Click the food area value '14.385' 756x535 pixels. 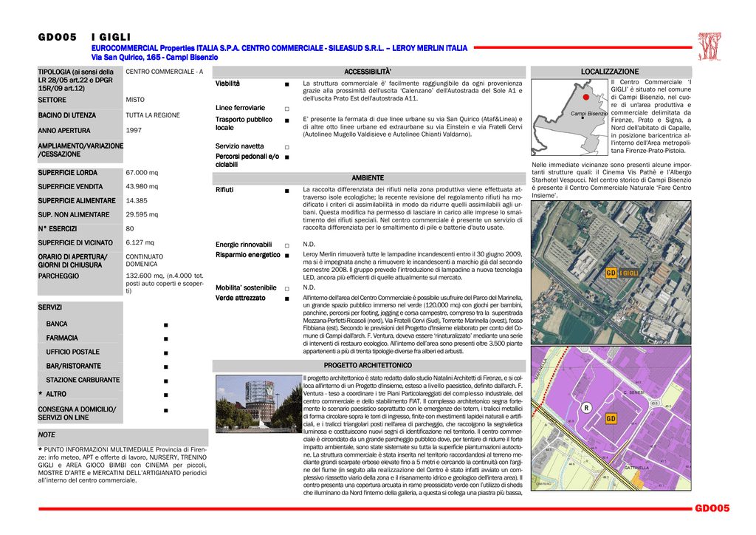click(137, 200)
